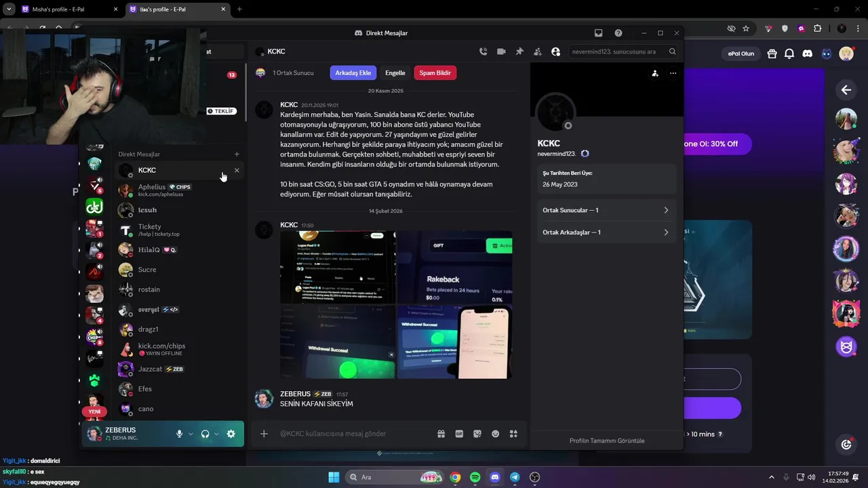
Task: Open the kick.com/chips direct message
Action: coord(180,349)
